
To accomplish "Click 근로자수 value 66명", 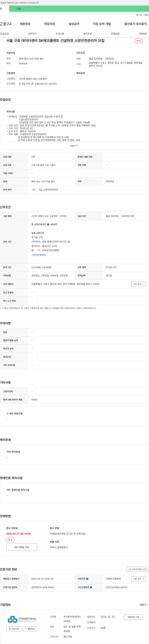I will point(103,628).
